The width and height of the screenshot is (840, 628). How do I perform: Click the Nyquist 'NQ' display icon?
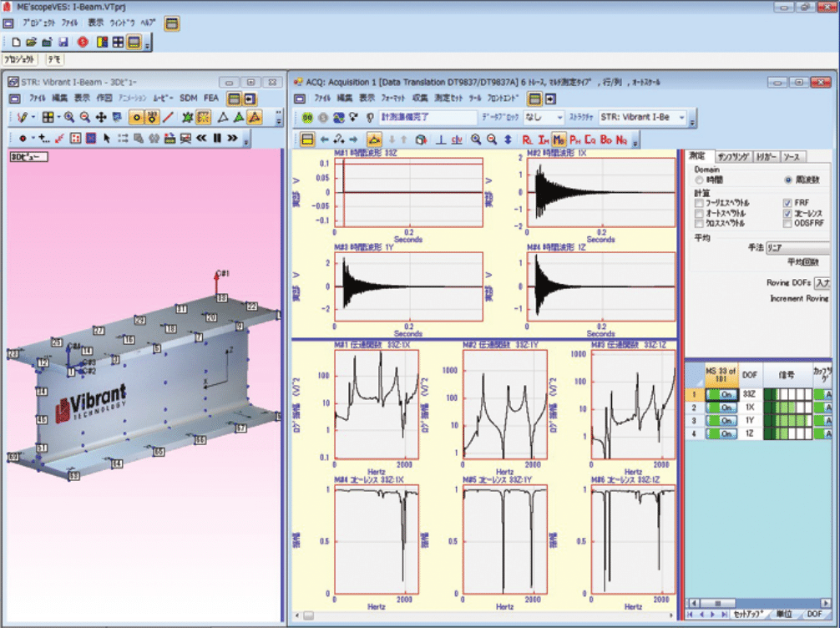click(x=621, y=139)
